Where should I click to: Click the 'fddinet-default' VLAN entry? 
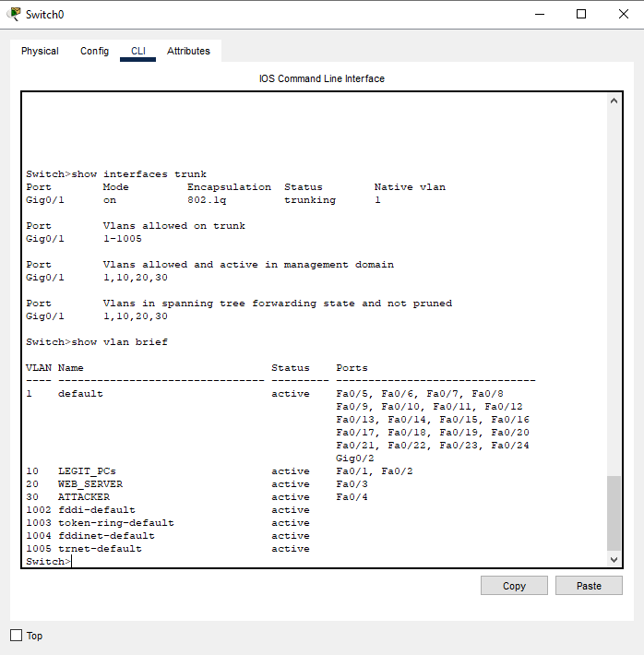coord(106,536)
